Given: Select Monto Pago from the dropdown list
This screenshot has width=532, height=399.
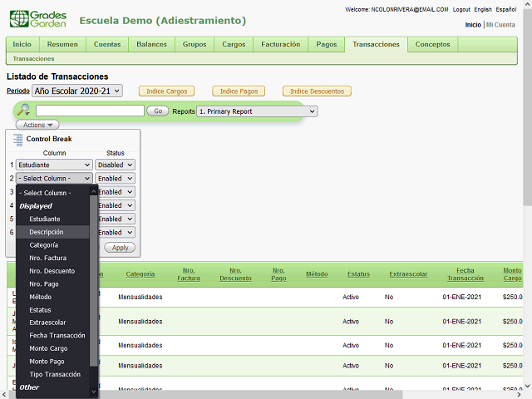Looking at the screenshot, I should pos(52,362).
